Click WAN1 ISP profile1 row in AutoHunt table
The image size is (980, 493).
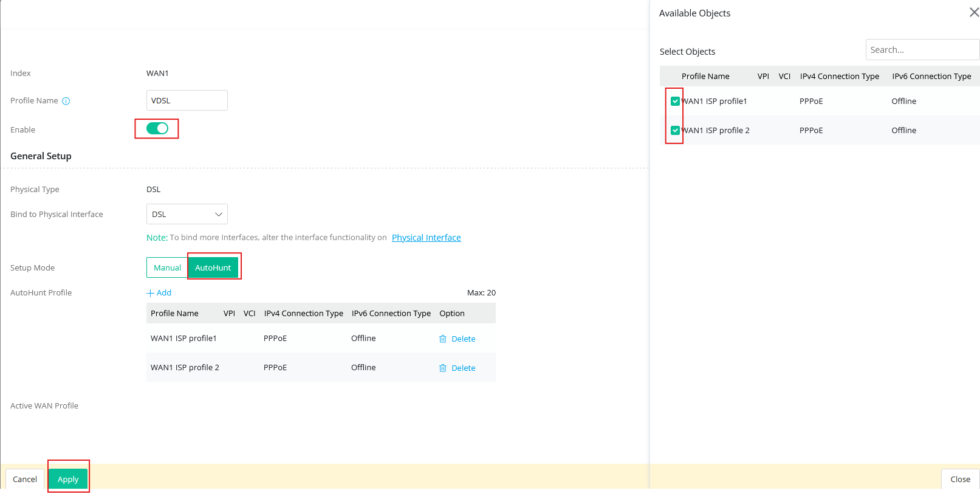click(321, 339)
